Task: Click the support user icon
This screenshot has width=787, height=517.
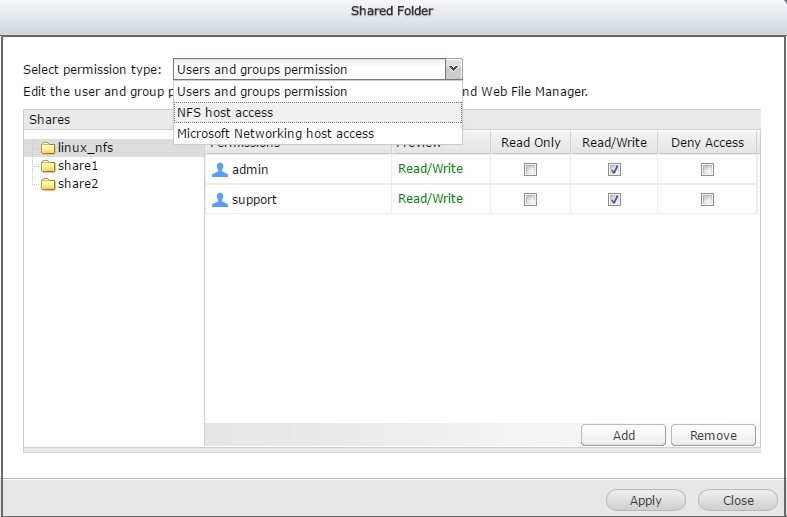Action: coord(220,200)
